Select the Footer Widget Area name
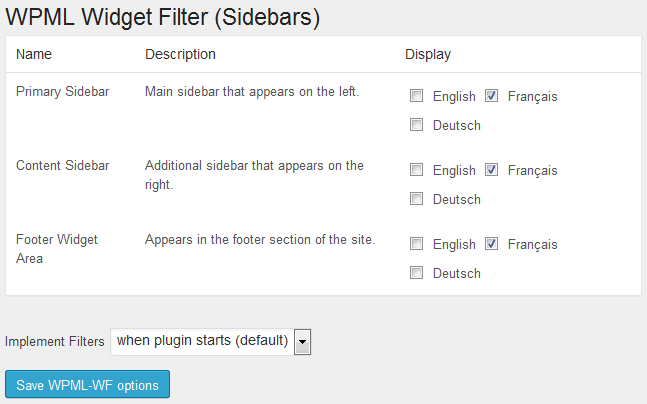Screen dimensions: 647x404 pyautogui.click(x=57, y=249)
